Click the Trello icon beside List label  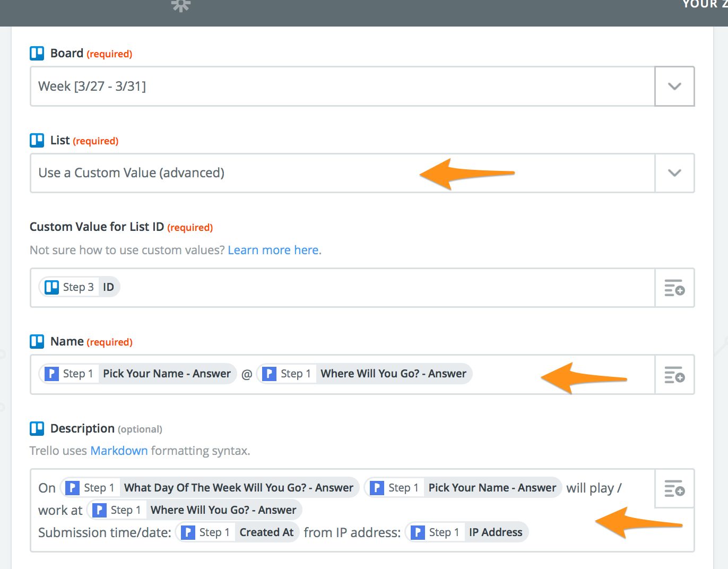[37, 140]
